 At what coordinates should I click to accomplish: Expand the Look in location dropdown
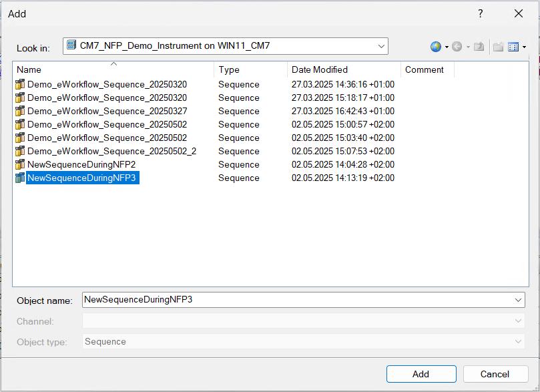click(x=381, y=46)
